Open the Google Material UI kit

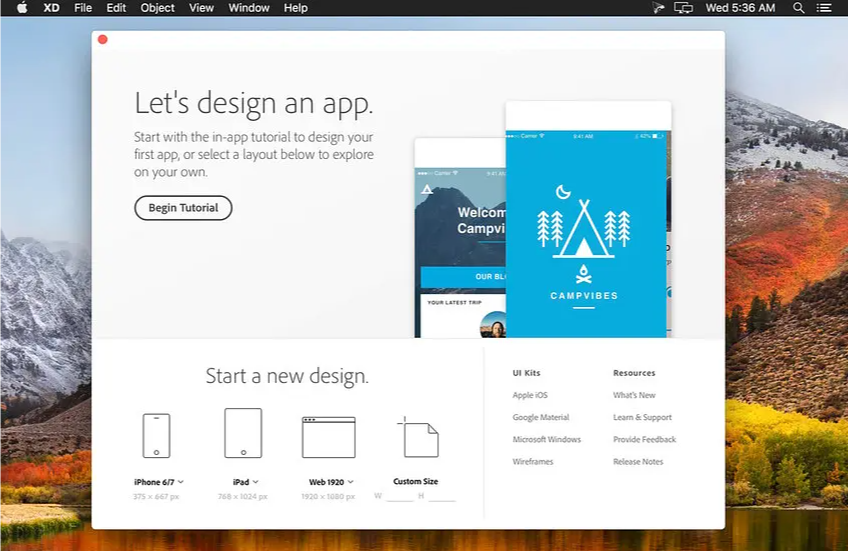[x=541, y=417]
